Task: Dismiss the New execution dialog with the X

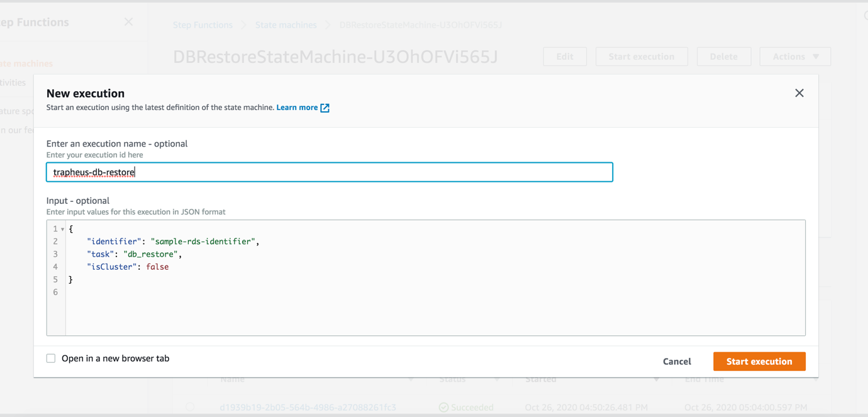Action: tap(799, 93)
